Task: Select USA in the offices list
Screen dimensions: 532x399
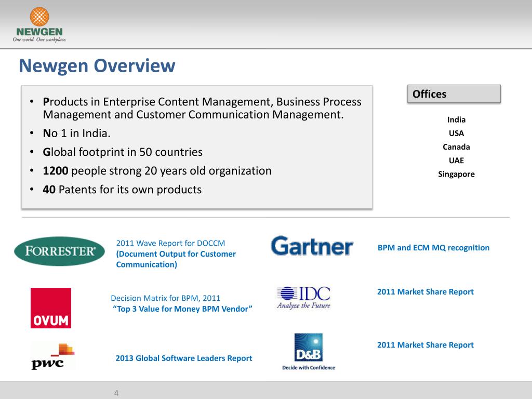Action: [x=456, y=134]
